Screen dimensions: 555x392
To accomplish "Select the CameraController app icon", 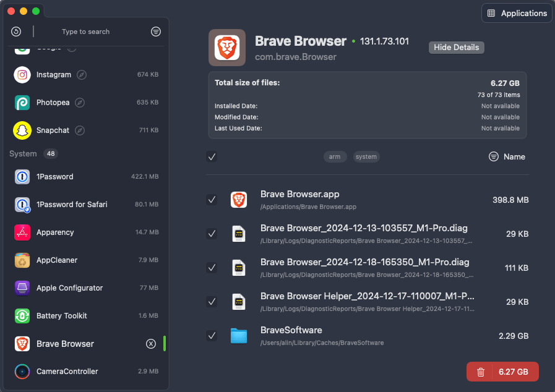I will 22,372.
